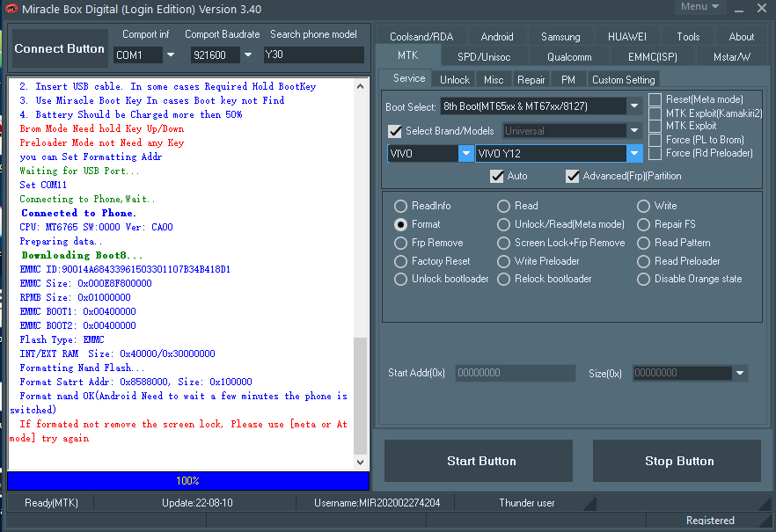Expand the Size(0x) dropdown arrow
776x532 pixels.
pos(740,373)
